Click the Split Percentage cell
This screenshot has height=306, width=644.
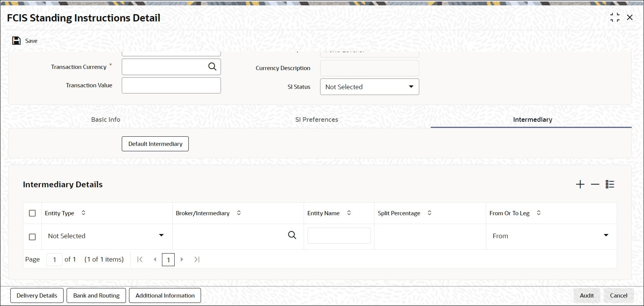tap(430, 236)
